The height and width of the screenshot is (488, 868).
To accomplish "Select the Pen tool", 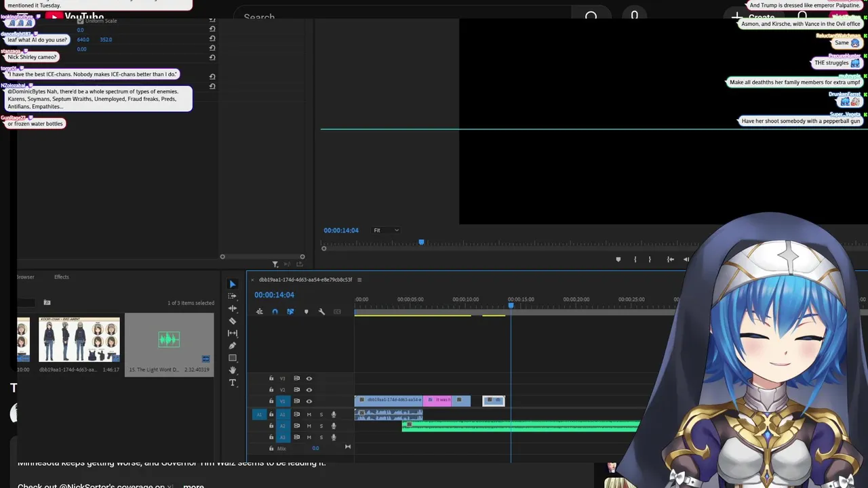I will click(232, 346).
